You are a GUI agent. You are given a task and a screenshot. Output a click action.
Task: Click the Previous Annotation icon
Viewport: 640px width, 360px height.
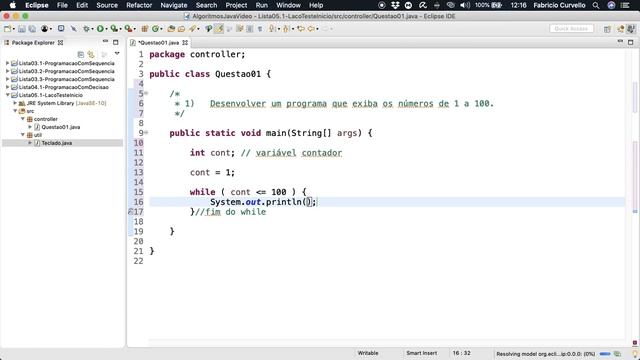(286, 29)
